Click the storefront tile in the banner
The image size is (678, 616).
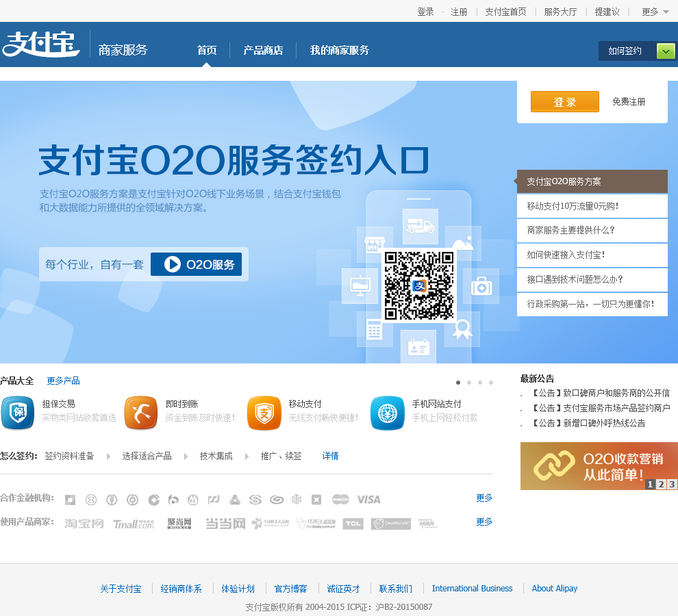coord(375,244)
